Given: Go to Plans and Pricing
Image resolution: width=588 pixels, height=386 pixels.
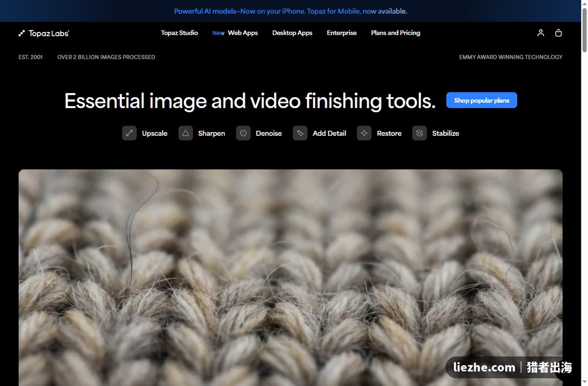Looking at the screenshot, I should click(396, 33).
